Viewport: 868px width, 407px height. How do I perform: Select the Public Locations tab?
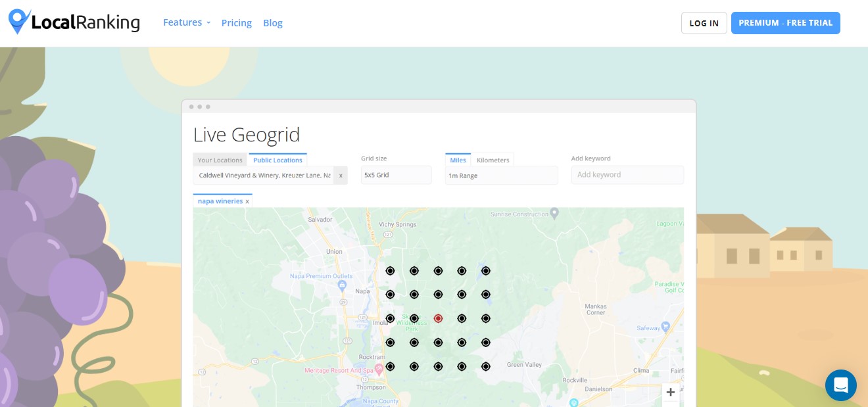[277, 160]
